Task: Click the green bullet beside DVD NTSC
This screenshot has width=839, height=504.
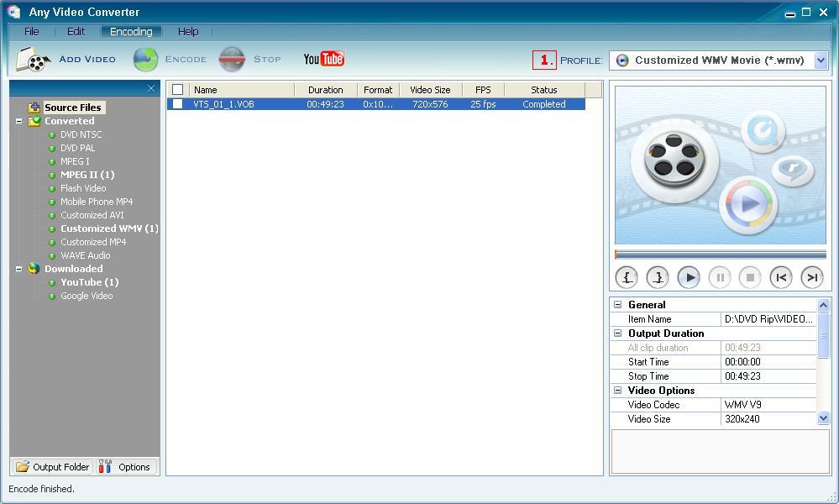Action: 52,135
